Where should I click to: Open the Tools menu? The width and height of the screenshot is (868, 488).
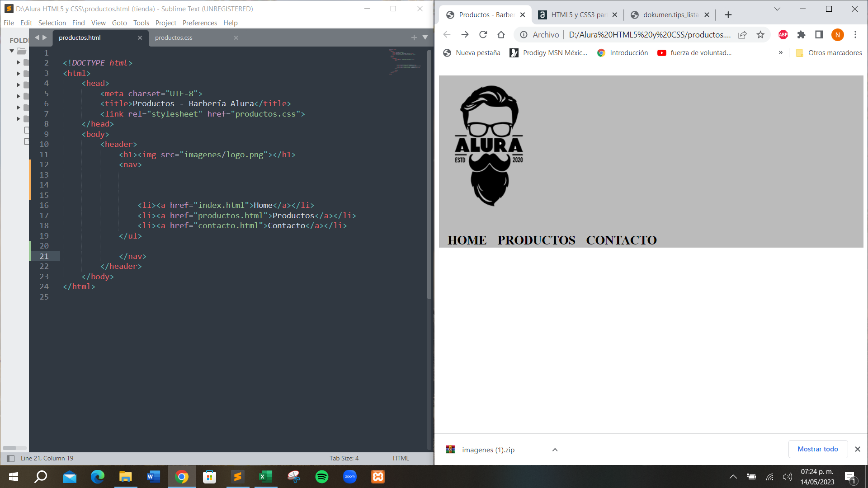pos(141,23)
